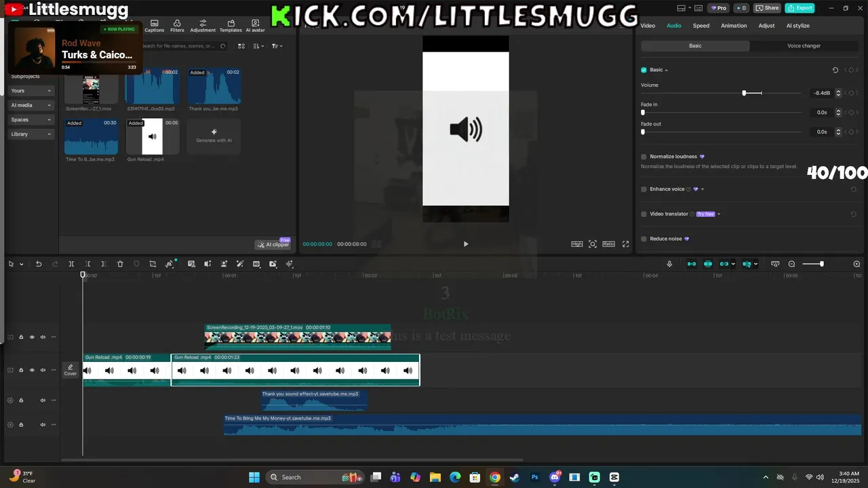Open the Select tool mode dropdown arrow
Image resolution: width=868 pixels, height=488 pixels.
(22, 264)
